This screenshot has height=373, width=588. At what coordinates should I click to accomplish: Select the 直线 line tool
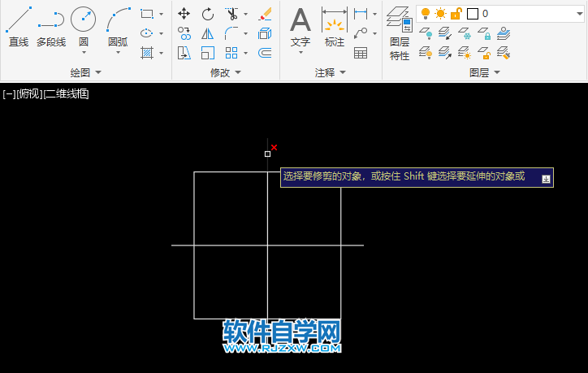point(18,26)
